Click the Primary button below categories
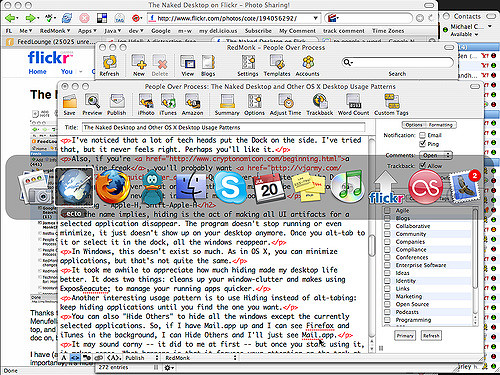 pyautogui.click(x=405, y=335)
